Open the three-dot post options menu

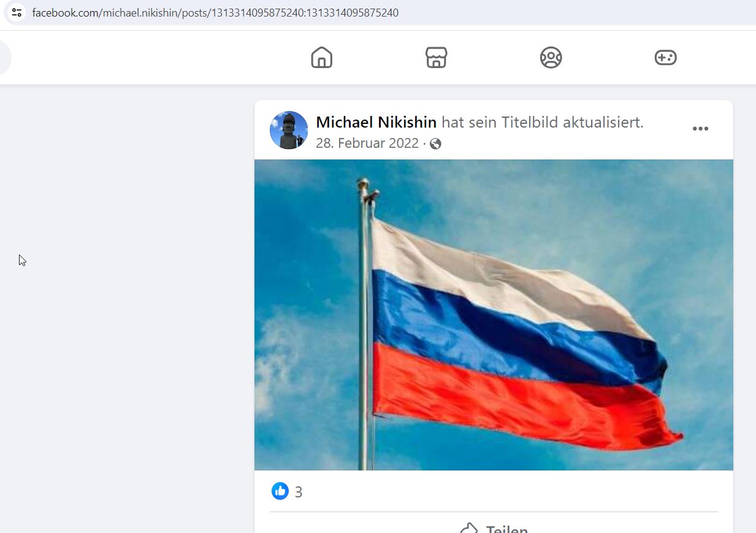700,129
